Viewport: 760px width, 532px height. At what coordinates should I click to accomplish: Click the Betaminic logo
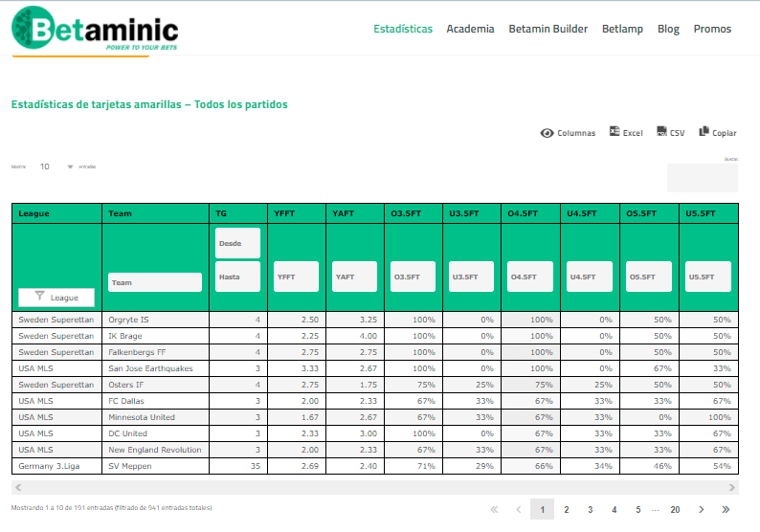click(95, 28)
